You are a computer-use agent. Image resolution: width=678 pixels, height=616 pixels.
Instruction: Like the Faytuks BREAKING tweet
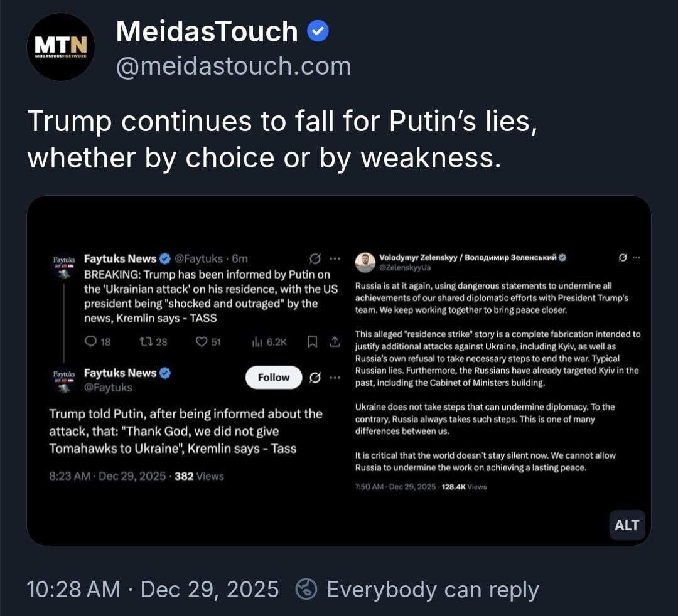coord(202,341)
